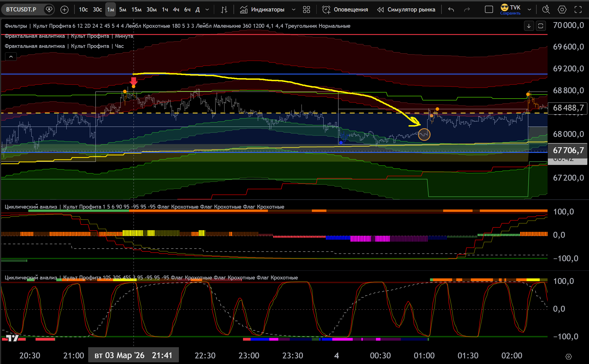Open the chart type bars icon
Screen dimensions: 589x364
point(224,10)
